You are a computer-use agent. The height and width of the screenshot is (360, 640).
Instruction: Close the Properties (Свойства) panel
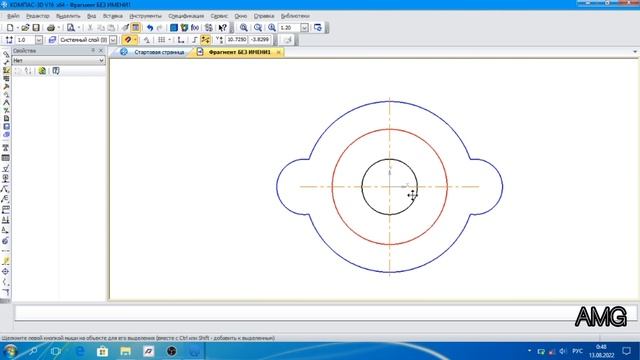pos(101,51)
